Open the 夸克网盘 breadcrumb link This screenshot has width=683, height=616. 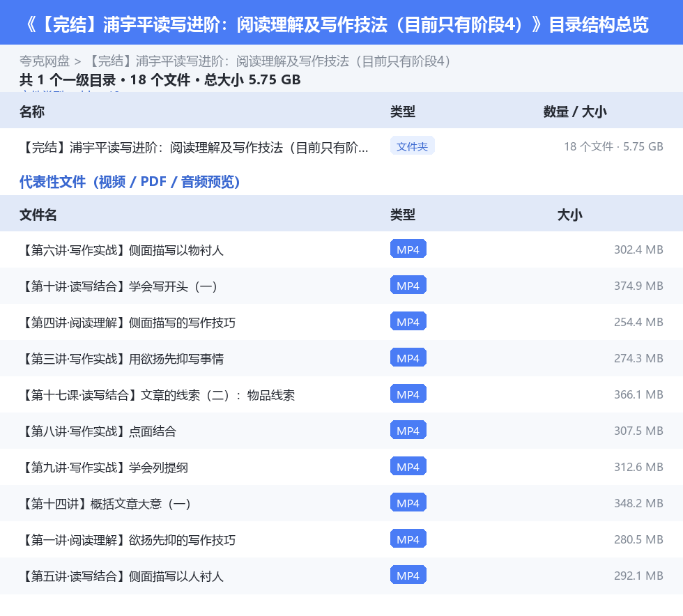click(45, 61)
